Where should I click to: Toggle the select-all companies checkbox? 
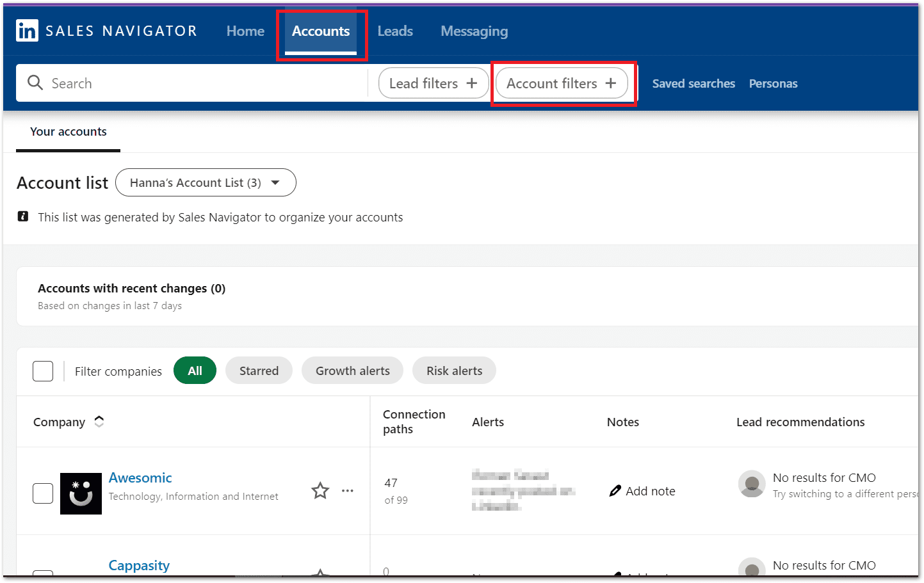point(43,371)
